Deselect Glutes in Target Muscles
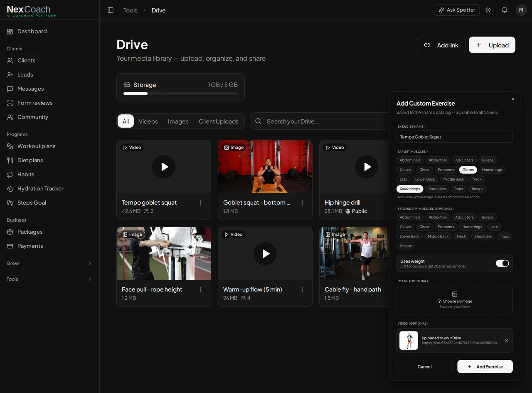This screenshot has height=393, width=532. [x=468, y=170]
